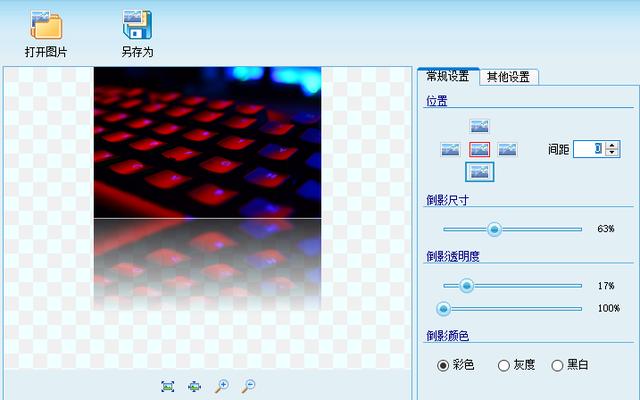Open an image with 打开图片
Viewport: 640px width, 400px height.
pyautogui.click(x=45, y=33)
